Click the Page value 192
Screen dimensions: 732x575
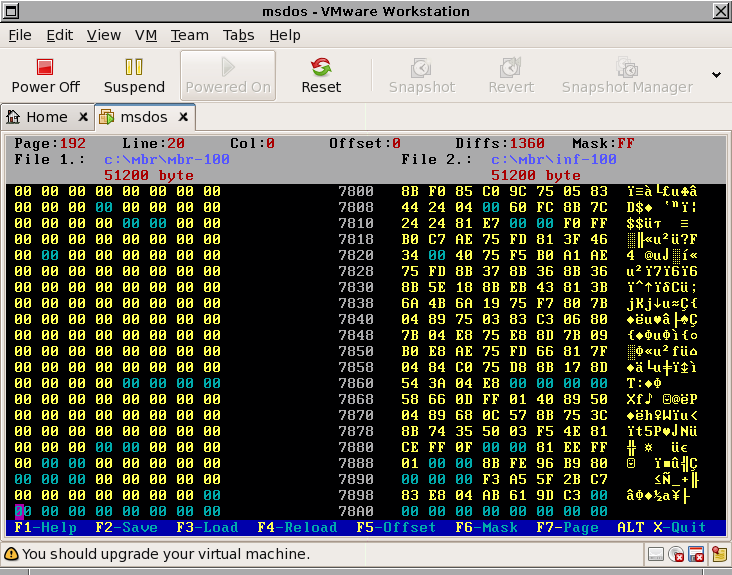pos(73,143)
